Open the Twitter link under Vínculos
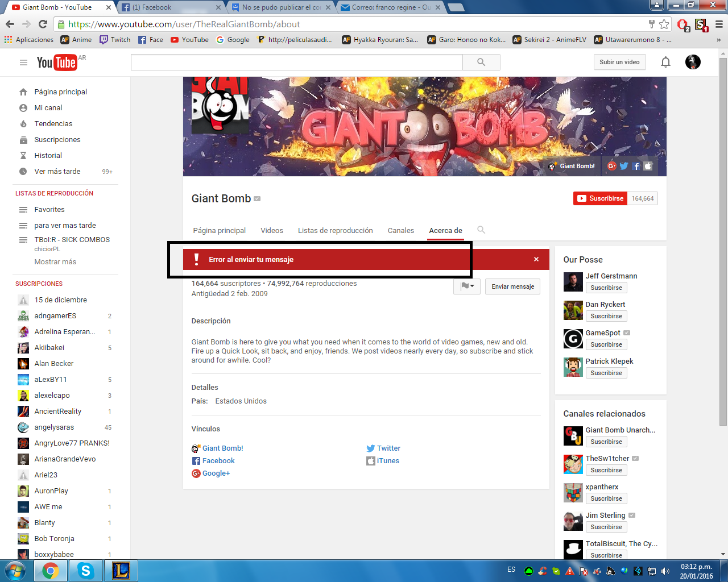 [388, 448]
